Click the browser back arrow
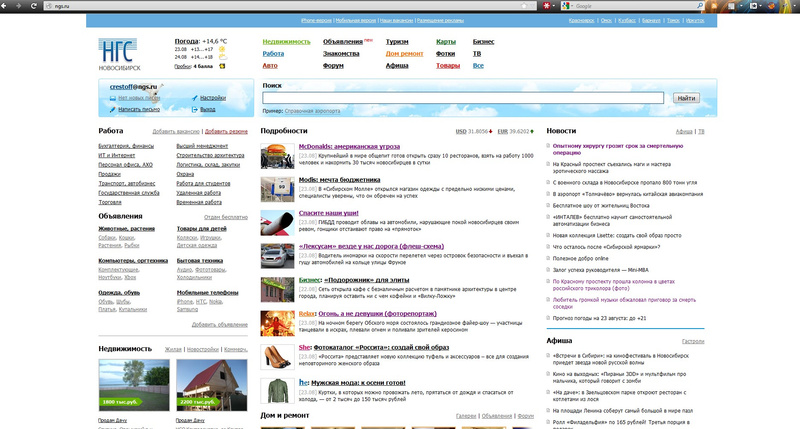The image size is (800, 429). [x=8, y=5]
